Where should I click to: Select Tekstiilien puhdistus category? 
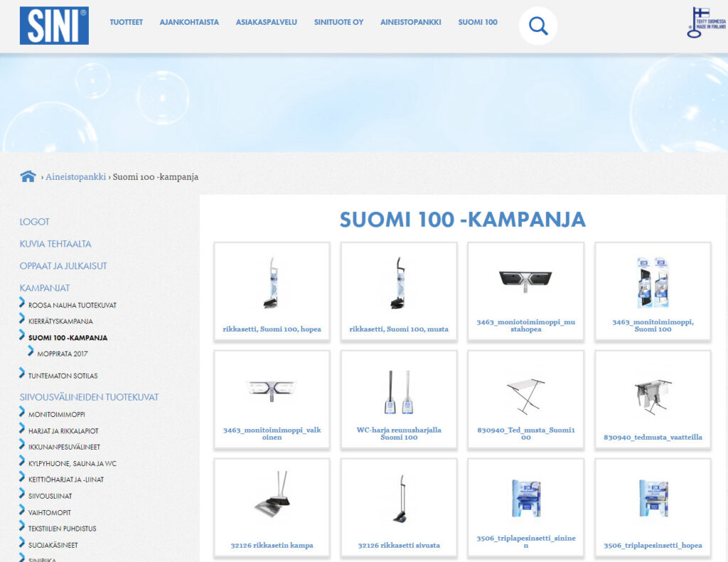[63, 529]
